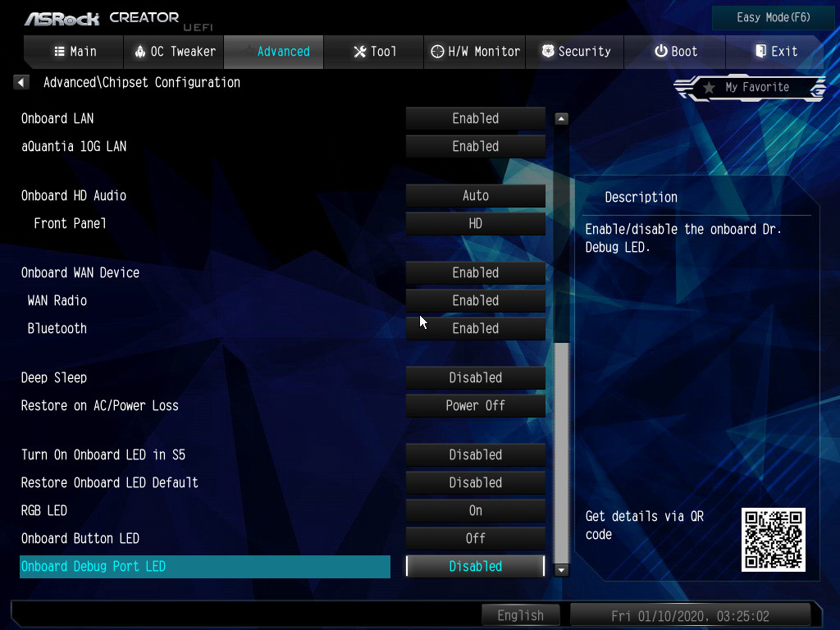Open Restore on AC/Power Loss options
This screenshot has height=630, width=840.
pyautogui.click(x=475, y=405)
